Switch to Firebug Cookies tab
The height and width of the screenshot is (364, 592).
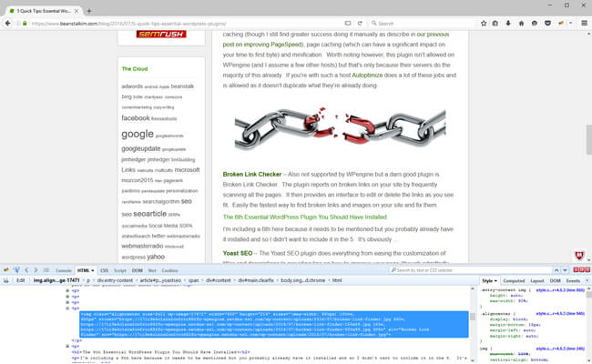pyautogui.click(x=169, y=270)
